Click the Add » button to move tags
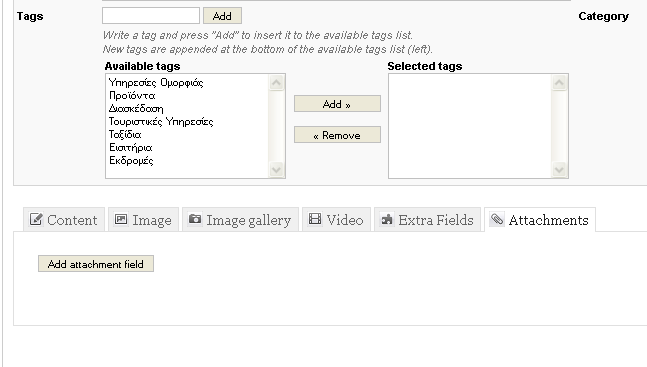This screenshot has width=647, height=367. (x=337, y=104)
